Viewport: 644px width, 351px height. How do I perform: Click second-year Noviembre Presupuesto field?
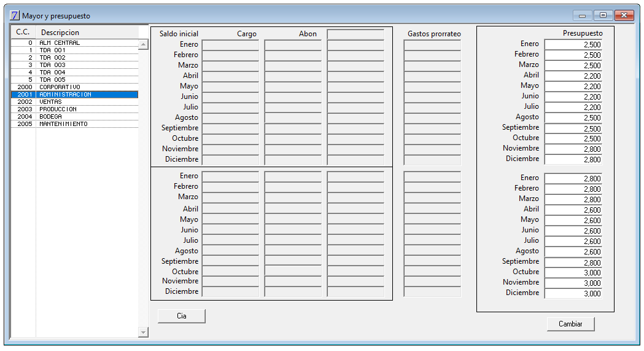click(573, 283)
